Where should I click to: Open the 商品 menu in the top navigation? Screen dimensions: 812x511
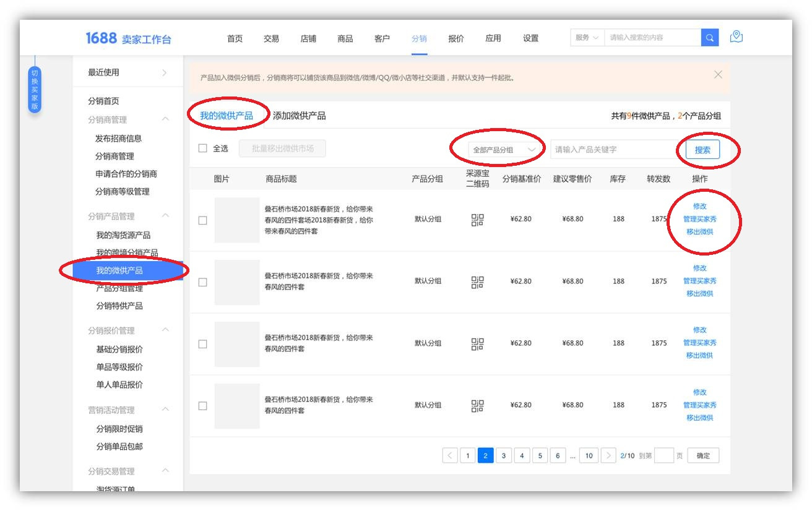pos(345,38)
